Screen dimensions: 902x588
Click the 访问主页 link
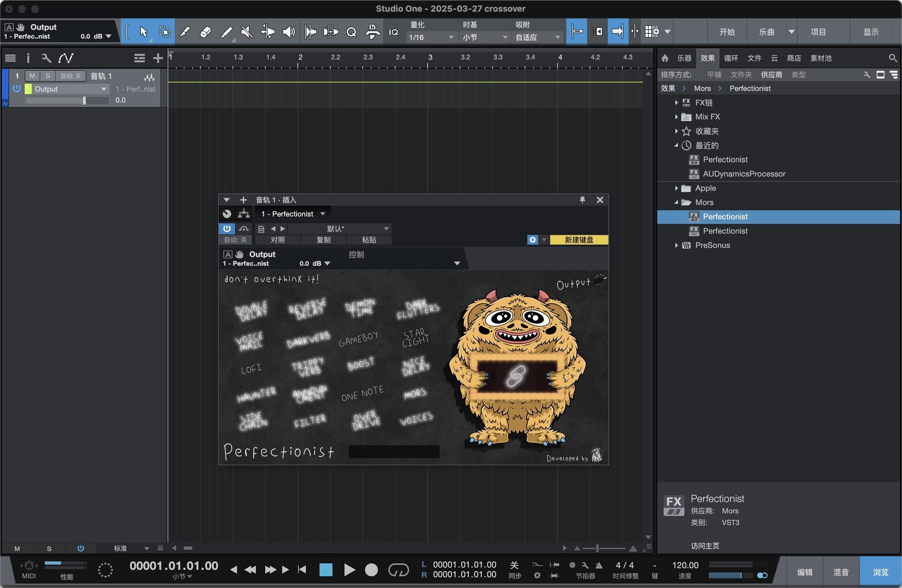[705, 546]
